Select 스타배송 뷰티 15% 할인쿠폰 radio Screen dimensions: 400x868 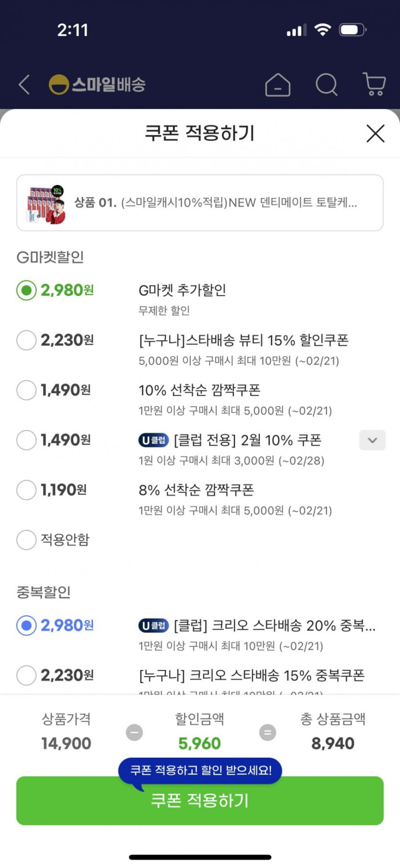pos(26,340)
